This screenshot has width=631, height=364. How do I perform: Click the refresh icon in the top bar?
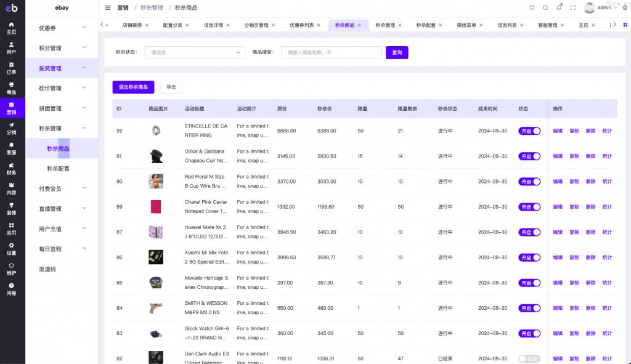click(532, 7)
